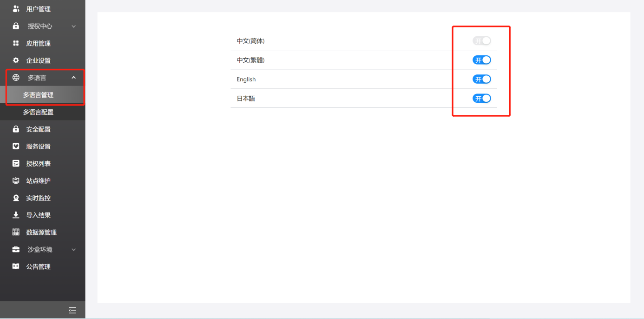644x319 pixels.
Task: Disable the 中文(繁體) toggle switch
Action: tap(481, 60)
